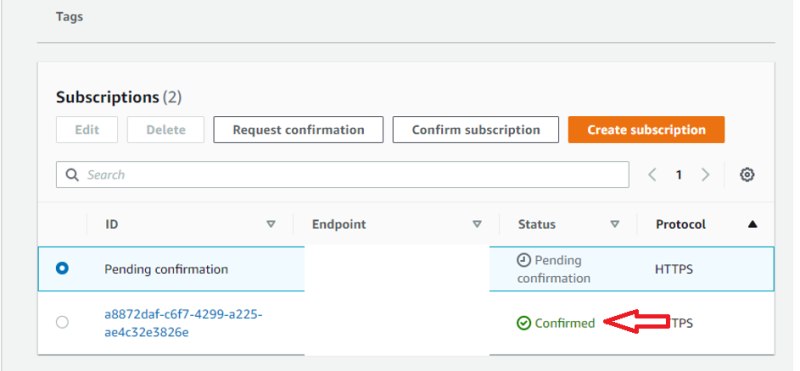This screenshot has height=371, width=800.
Task: Click the Endpoint column header text
Action: (x=339, y=225)
